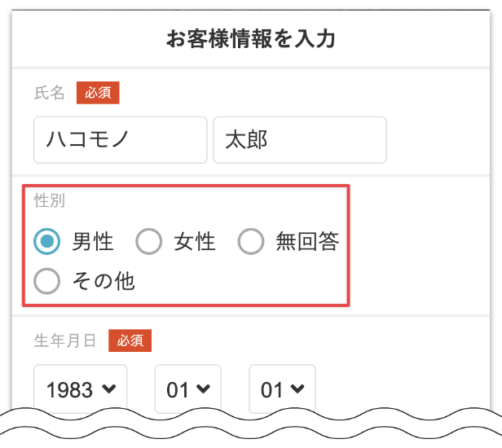This screenshot has width=502, height=448.
Task: Click the お客様情報を入力 header title
Action: pos(251,38)
